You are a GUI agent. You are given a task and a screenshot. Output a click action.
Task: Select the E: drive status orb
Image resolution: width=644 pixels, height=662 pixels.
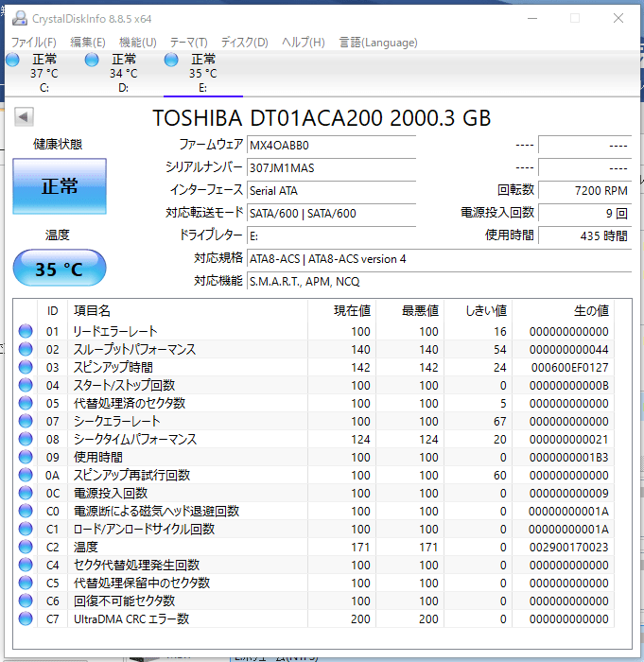click(171, 60)
